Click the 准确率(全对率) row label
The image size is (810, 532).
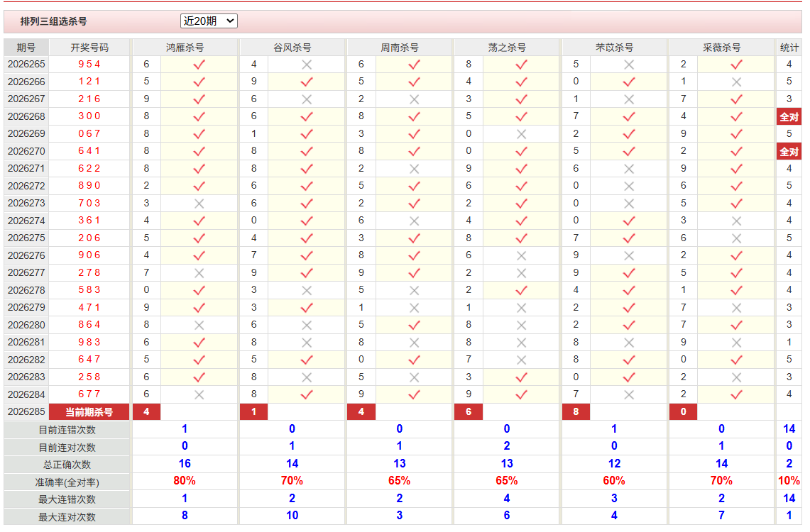[x=67, y=482]
